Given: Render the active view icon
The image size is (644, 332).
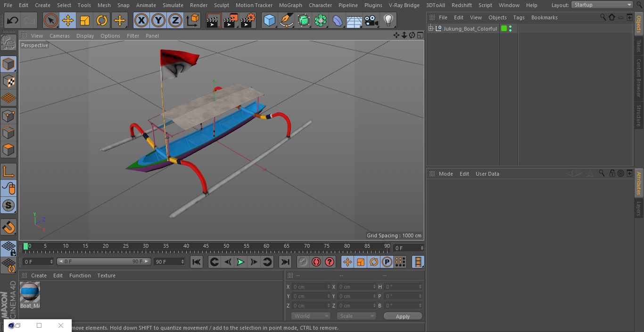Looking at the screenshot, I should [x=214, y=20].
